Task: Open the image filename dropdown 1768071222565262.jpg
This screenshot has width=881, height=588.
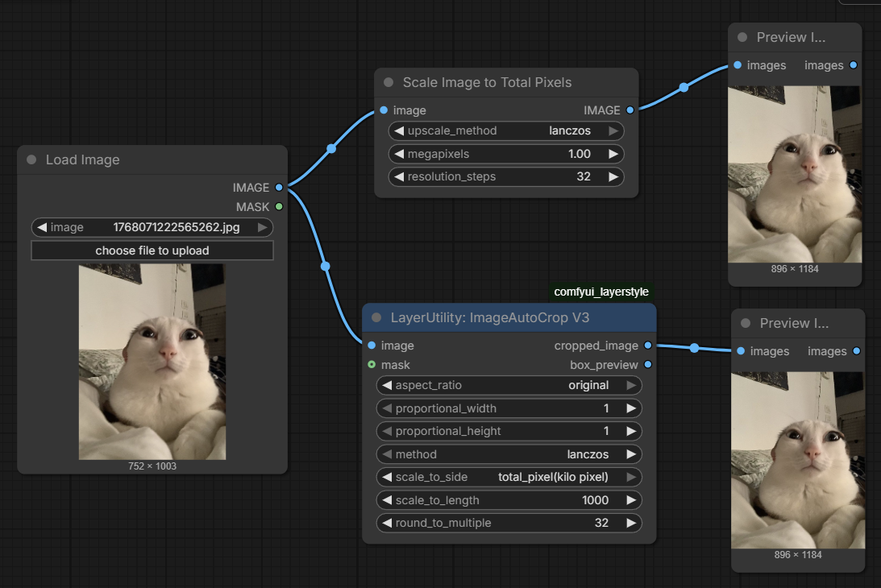Action: [152, 227]
